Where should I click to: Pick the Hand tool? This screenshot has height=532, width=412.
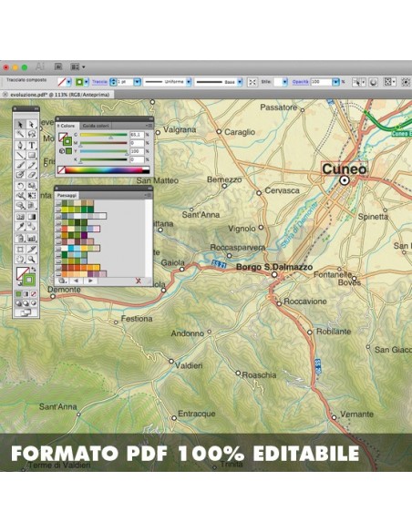pyautogui.click(x=20, y=260)
